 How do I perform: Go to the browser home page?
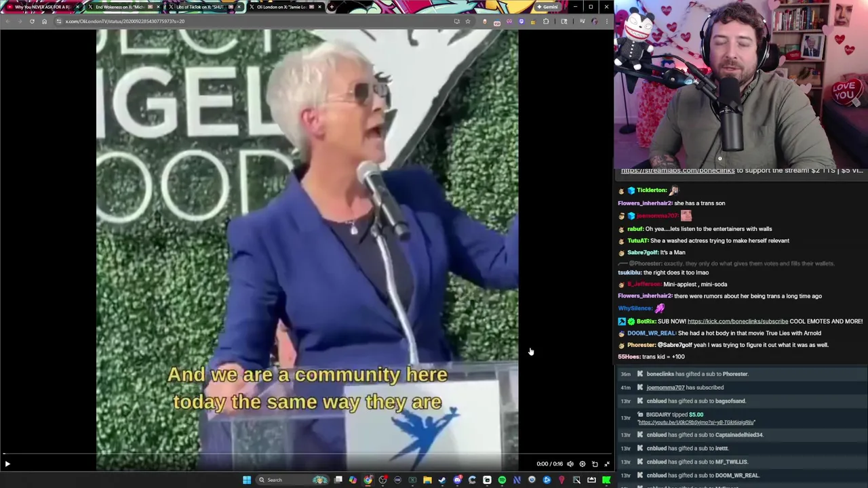pos(45,21)
